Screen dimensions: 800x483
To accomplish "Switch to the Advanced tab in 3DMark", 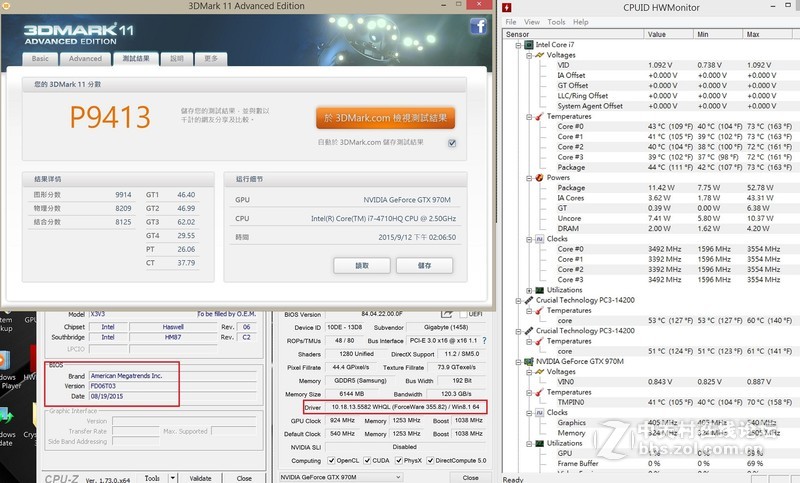I will pyautogui.click(x=85, y=59).
